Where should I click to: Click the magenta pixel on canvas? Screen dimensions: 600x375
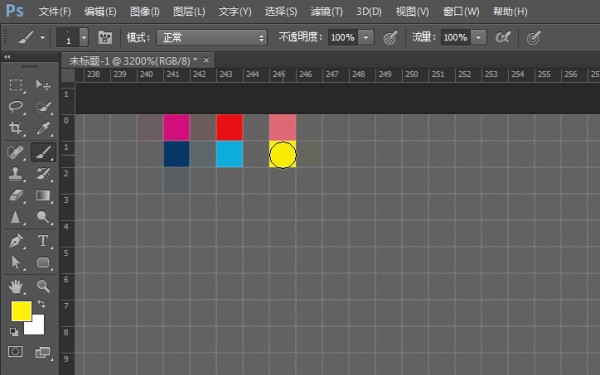(176, 127)
